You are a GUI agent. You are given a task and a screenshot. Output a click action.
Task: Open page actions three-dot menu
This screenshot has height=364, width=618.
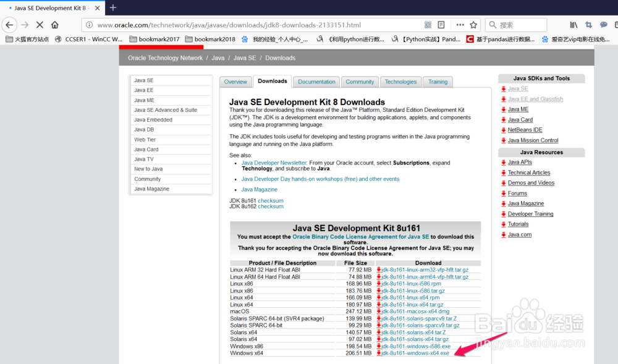pos(460,25)
